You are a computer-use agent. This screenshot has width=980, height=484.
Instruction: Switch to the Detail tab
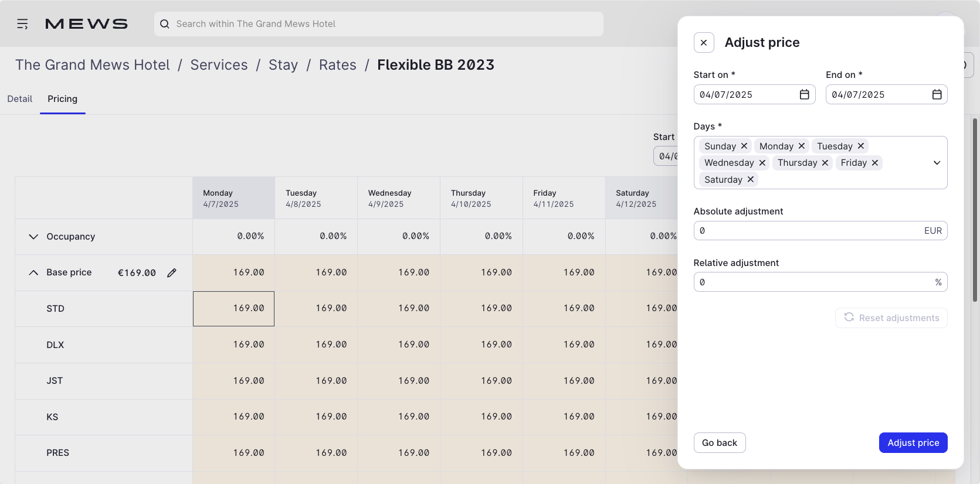20,99
